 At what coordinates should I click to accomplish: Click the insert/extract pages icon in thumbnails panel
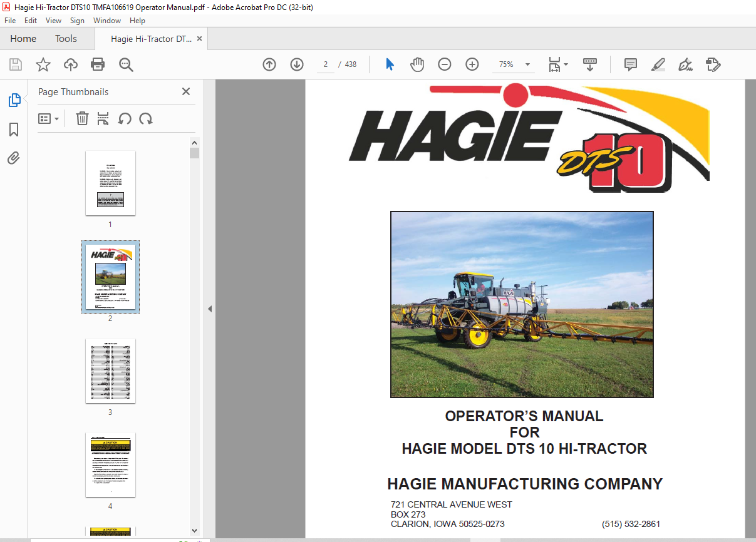tap(103, 118)
